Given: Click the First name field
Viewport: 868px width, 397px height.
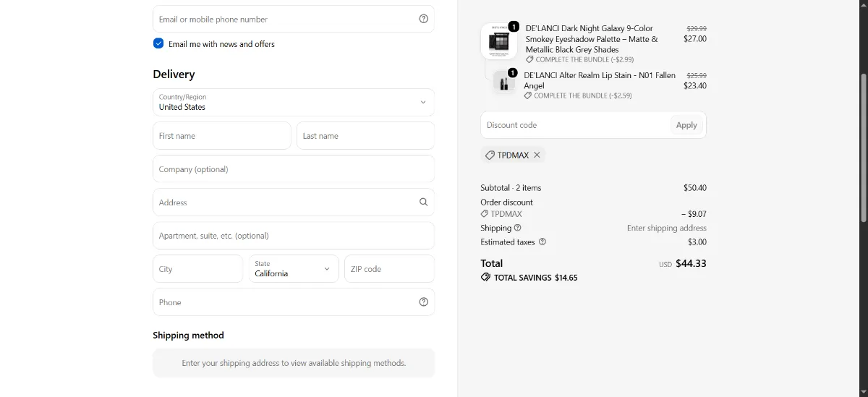Looking at the screenshot, I should click(x=222, y=136).
